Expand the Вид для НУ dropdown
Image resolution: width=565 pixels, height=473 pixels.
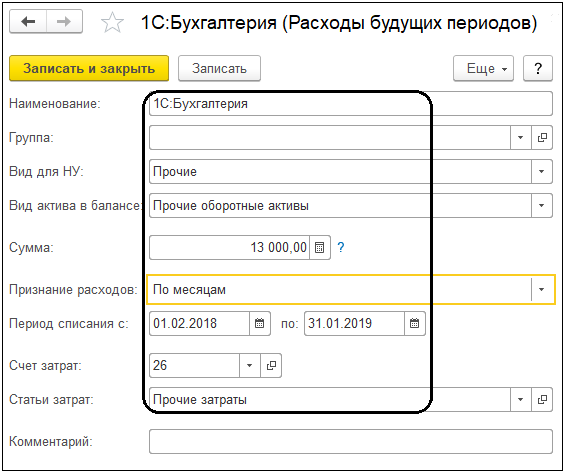pos(542,171)
